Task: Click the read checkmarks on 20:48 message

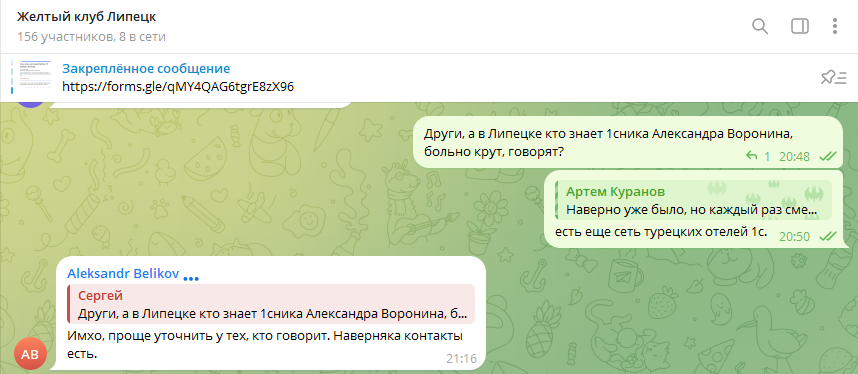Action: [x=827, y=157]
